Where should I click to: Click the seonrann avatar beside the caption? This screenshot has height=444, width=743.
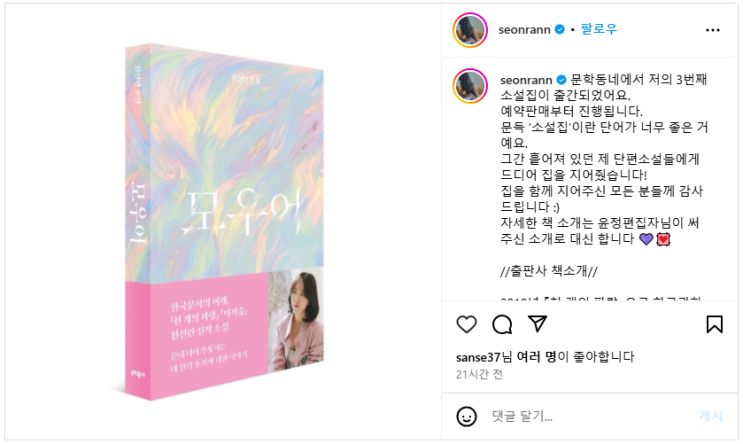click(x=470, y=86)
